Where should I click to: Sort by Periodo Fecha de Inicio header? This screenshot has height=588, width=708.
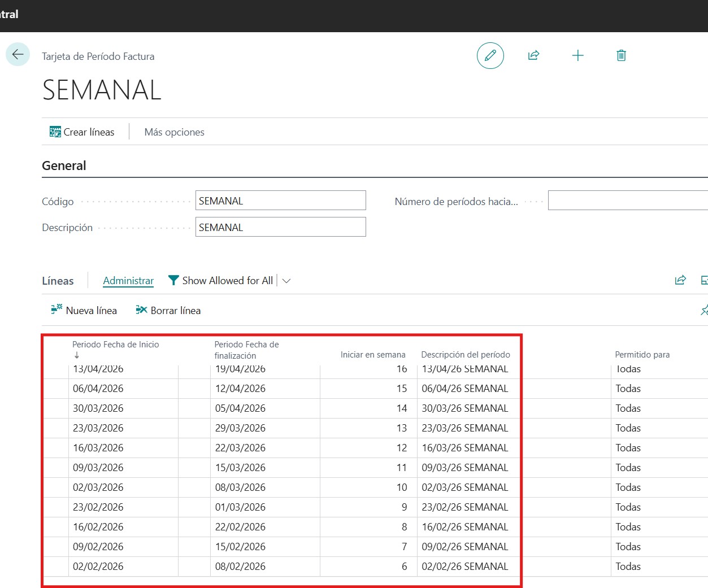(x=115, y=345)
